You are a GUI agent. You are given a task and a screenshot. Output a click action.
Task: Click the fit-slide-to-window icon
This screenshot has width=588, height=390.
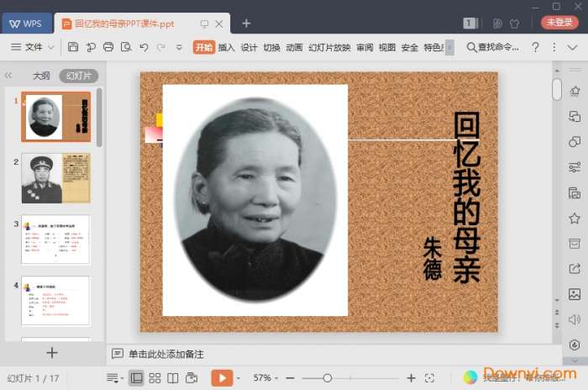point(429,378)
